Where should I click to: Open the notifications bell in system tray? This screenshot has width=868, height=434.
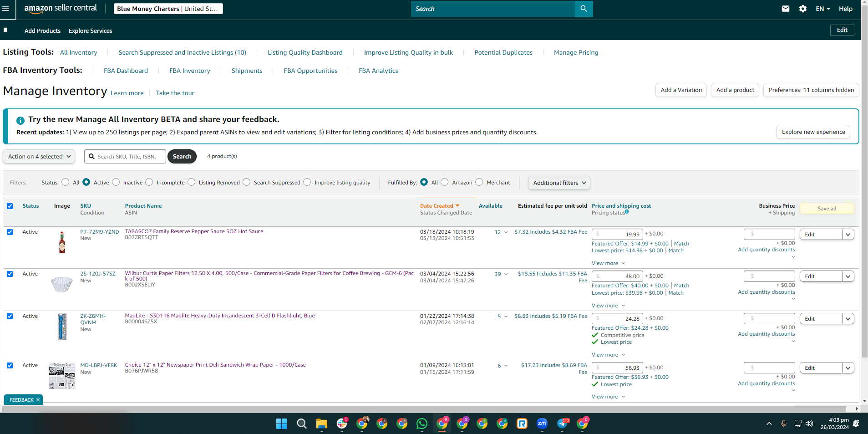856,424
